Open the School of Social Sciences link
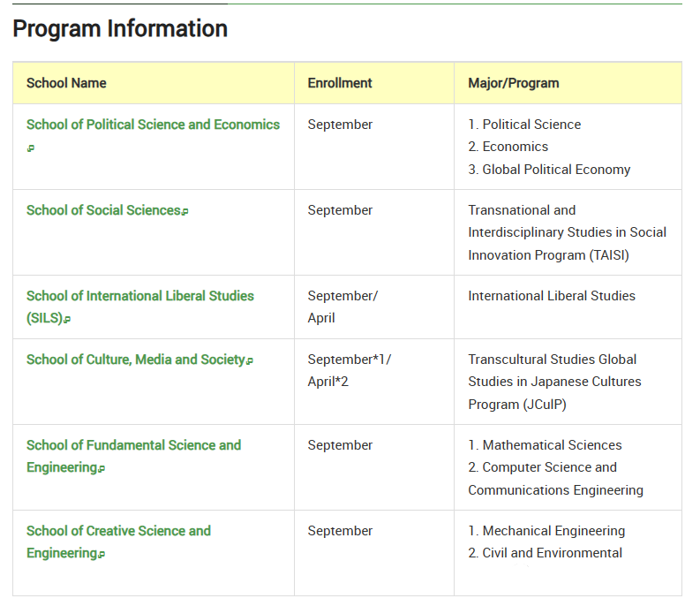 pos(103,210)
